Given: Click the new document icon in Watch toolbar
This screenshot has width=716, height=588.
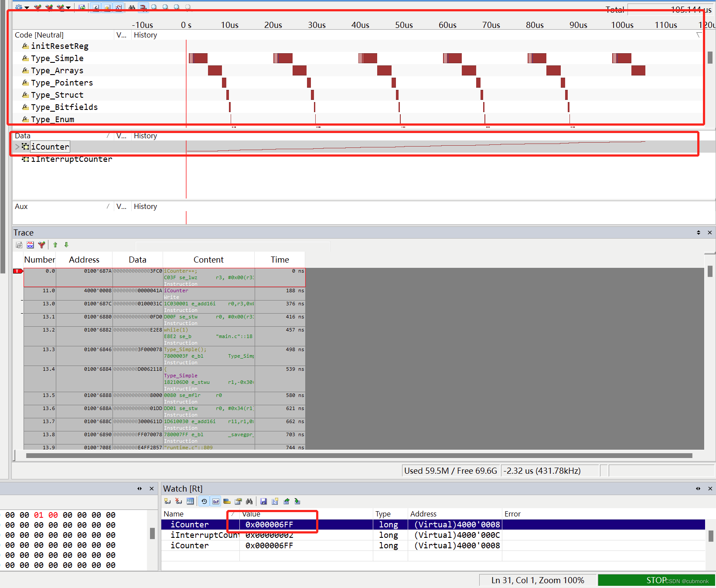Looking at the screenshot, I should pos(275,502).
